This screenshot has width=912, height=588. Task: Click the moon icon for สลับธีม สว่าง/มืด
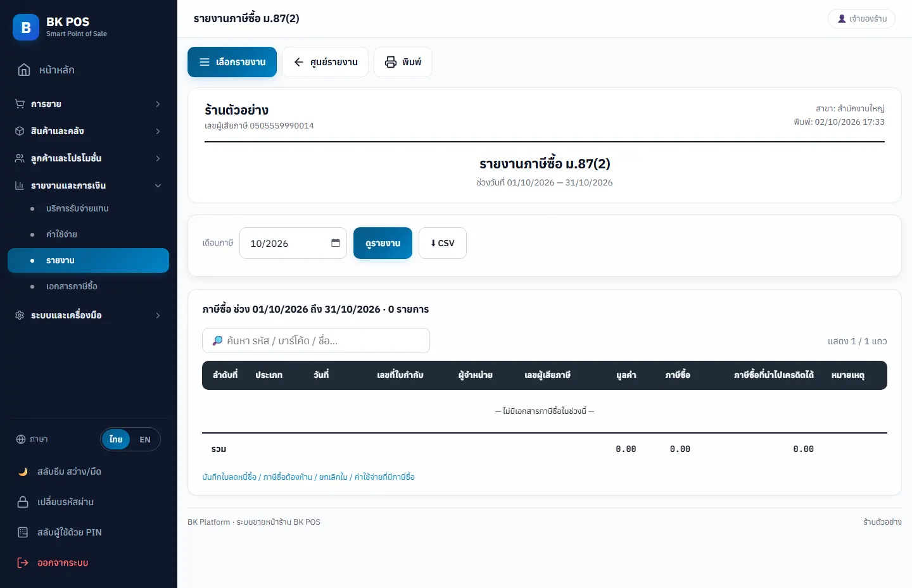pos(23,472)
